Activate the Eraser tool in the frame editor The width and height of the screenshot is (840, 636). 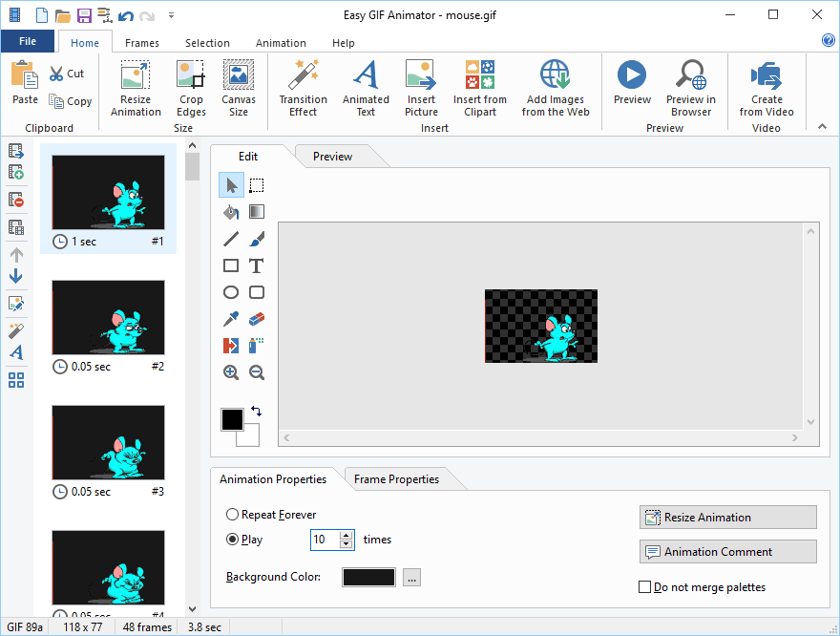pyautogui.click(x=256, y=318)
